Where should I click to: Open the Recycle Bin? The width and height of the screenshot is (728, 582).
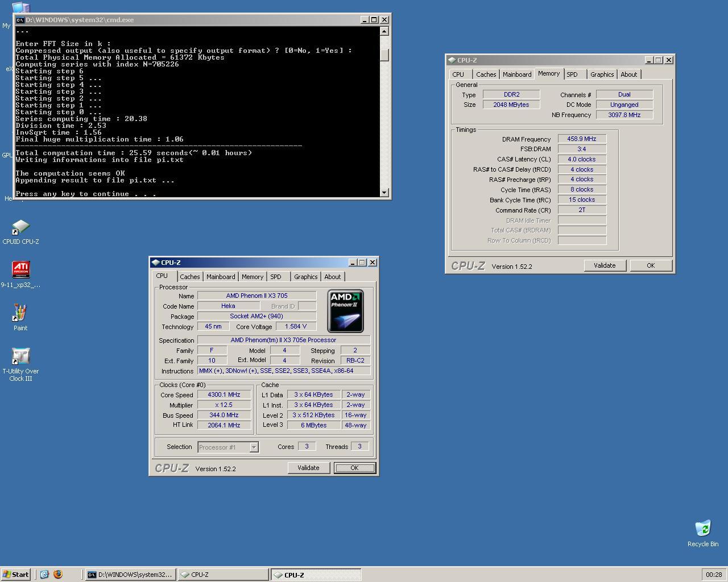tap(703, 533)
